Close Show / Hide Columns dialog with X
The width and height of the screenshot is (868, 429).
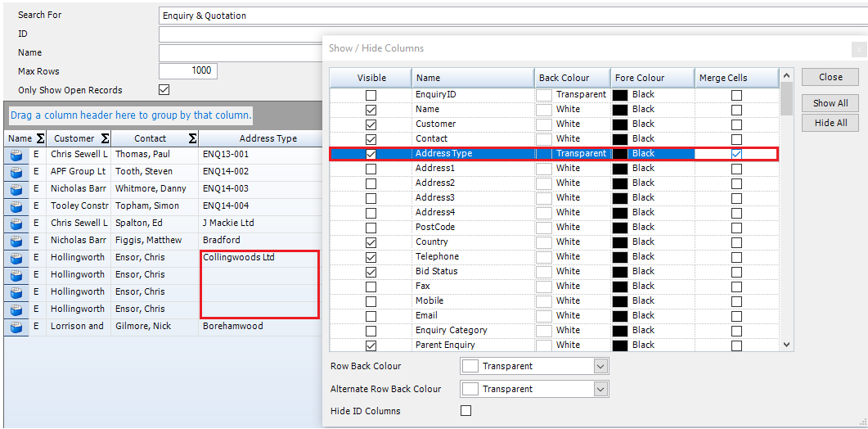859,49
